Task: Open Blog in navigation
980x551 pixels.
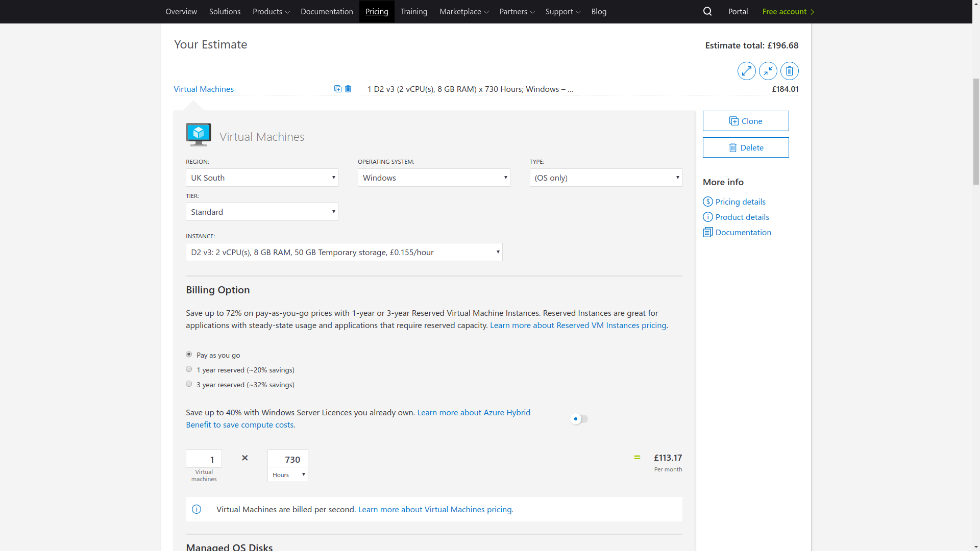Action: [599, 11]
